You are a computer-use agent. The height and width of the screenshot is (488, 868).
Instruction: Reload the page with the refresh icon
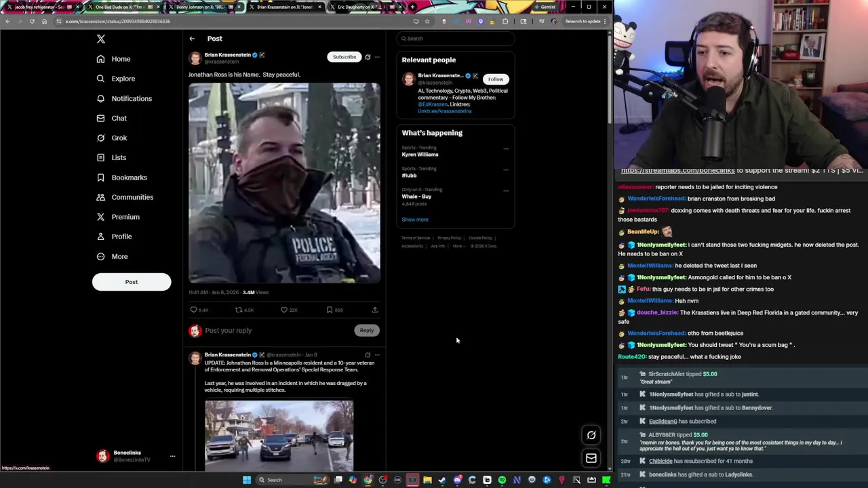(32, 21)
